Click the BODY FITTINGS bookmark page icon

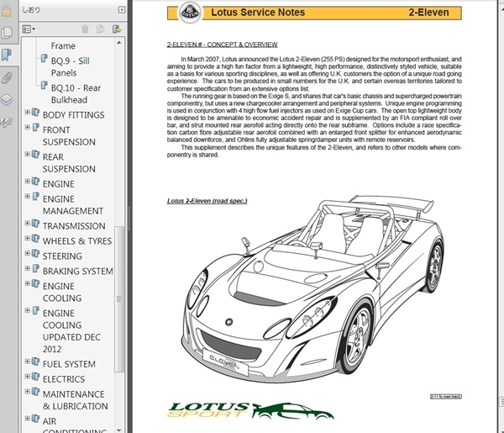point(35,113)
